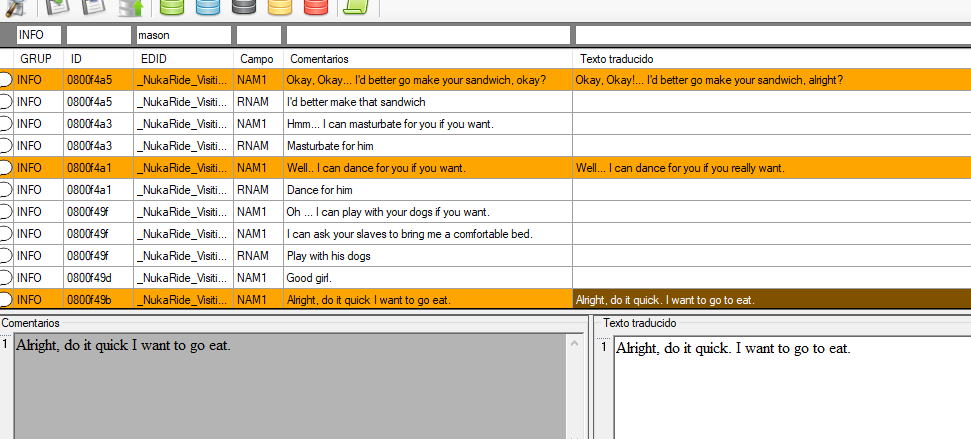Select "Well.. I can dance for you if you want." cell
The image size is (971, 439).
tap(428, 168)
